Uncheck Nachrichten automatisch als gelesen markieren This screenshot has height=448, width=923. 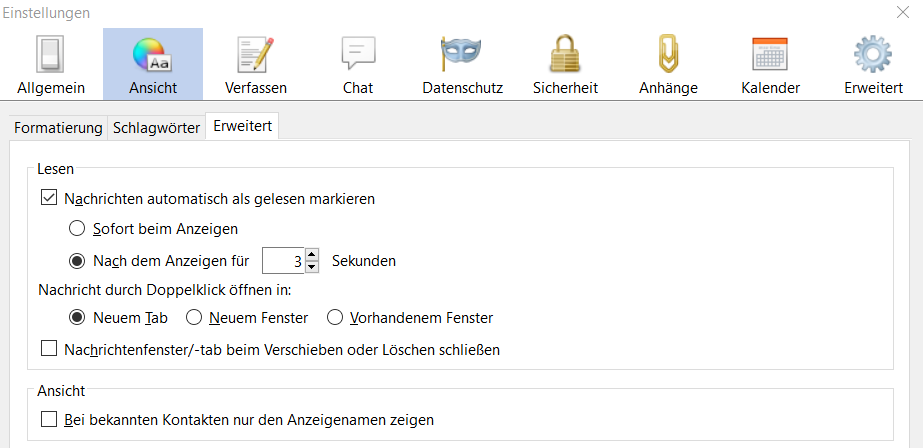pyautogui.click(x=49, y=199)
